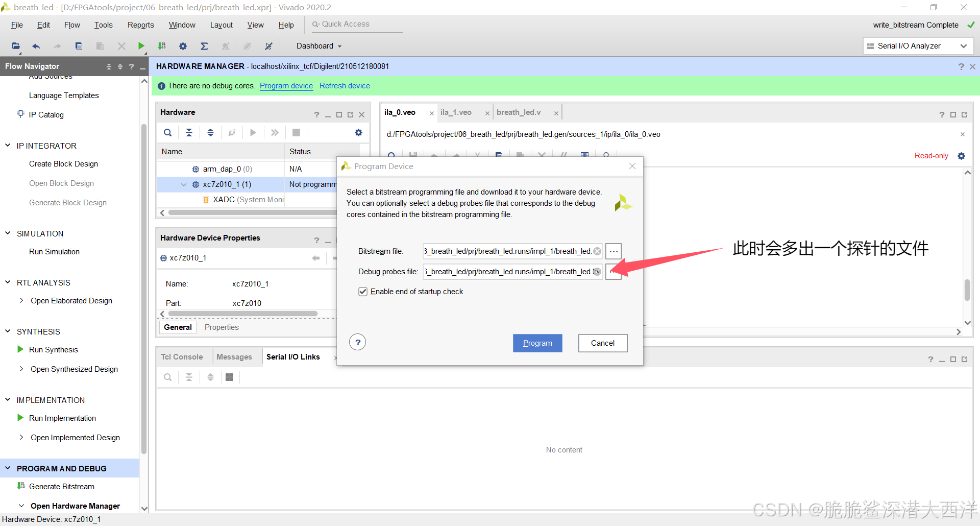980x526 pixels.
Task: Click the disconnect target toolbar icon
Action: pos(268,46)
